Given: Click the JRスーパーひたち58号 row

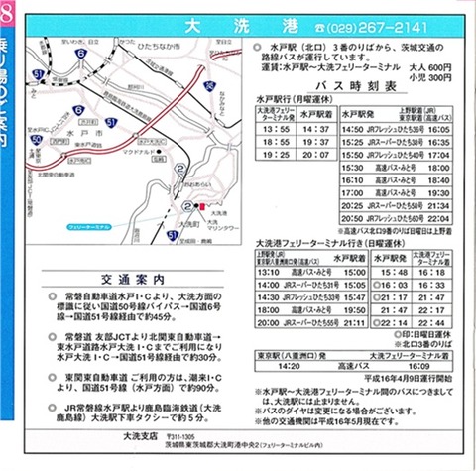Looking at the screenshot, I should coord(396,206).
